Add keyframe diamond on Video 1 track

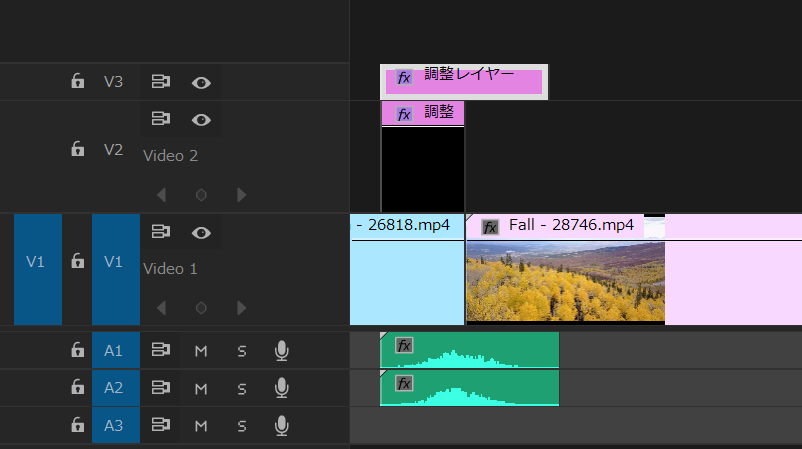(x=201, y=308)
